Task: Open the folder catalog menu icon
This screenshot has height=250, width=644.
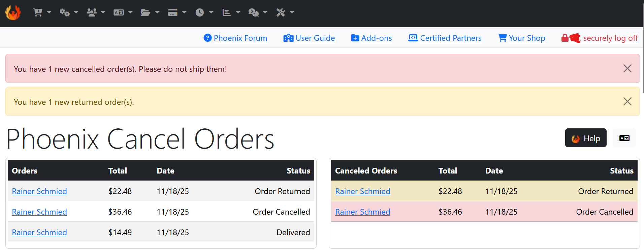Action: pyautogui.click(x=150, y=12)
